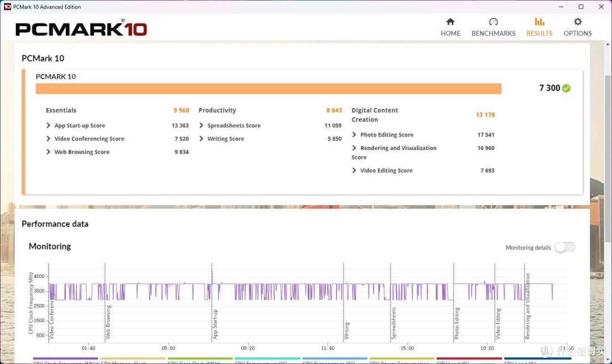Expand Rendering and Visualization Score

pos(355,148)
